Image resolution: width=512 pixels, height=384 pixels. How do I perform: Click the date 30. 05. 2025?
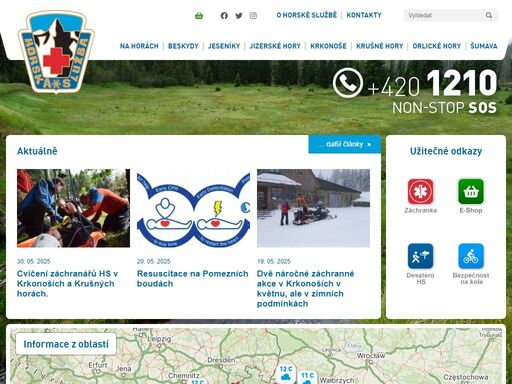pyautogui.click(x=34, y=261)
